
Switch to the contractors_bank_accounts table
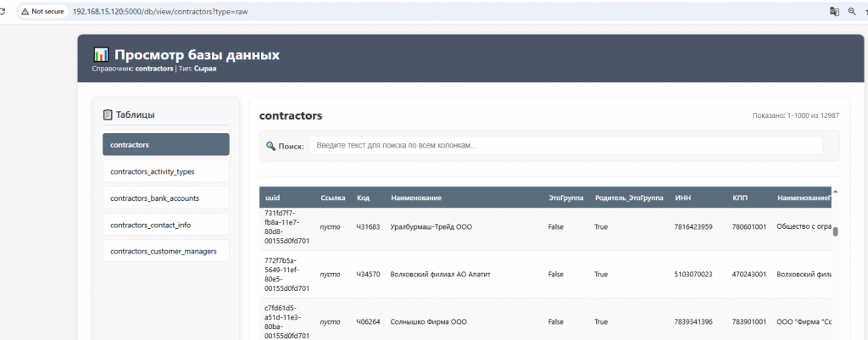click(x=166, y=198)
